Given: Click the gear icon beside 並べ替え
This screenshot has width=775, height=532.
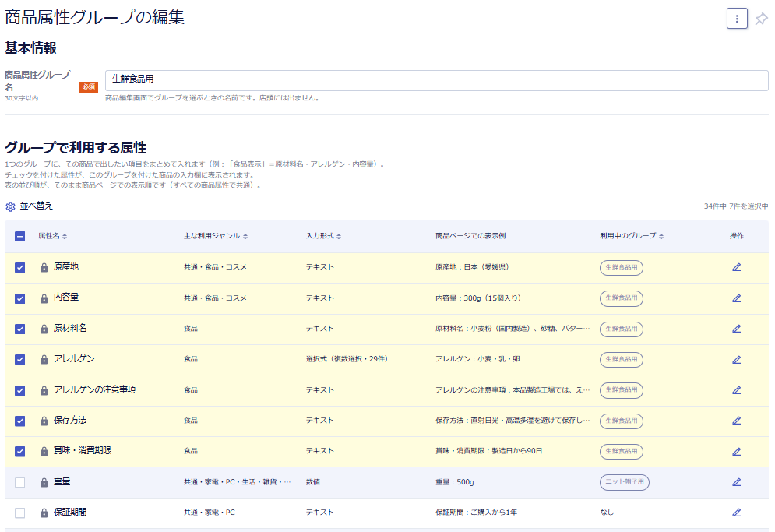Looking at the screenshot, I should [x=10, y=206].
